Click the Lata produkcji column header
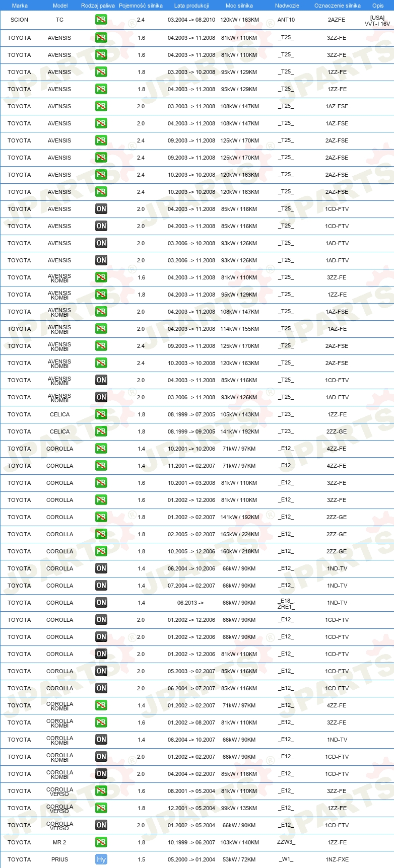Screen dimensions: 394x868 191,6
